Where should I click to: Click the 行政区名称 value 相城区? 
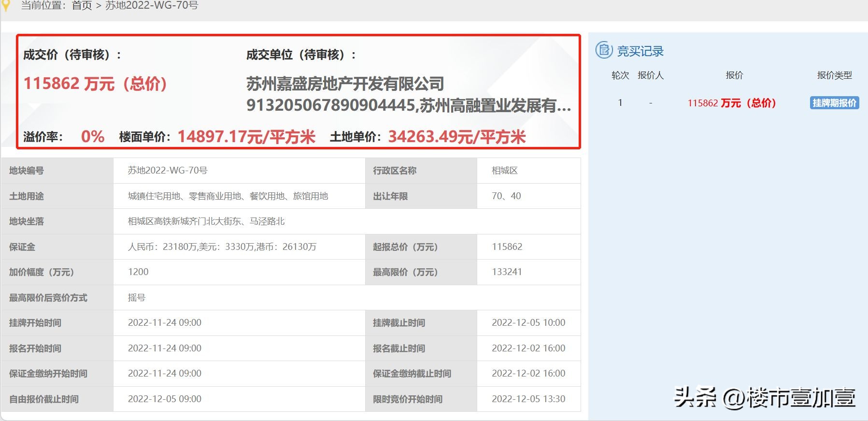[504, 171]
